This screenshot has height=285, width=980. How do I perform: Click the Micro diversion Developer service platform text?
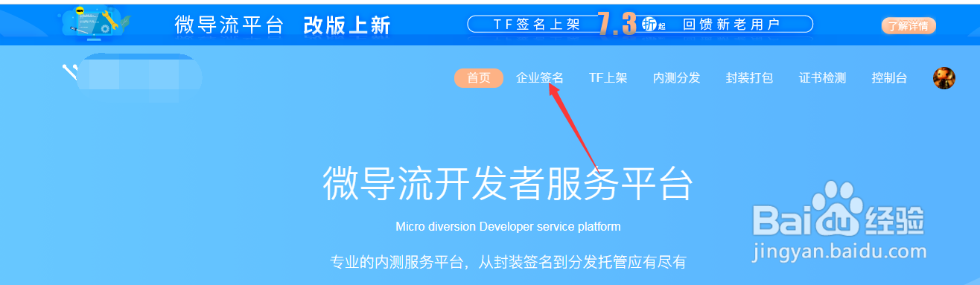(508, 226)
